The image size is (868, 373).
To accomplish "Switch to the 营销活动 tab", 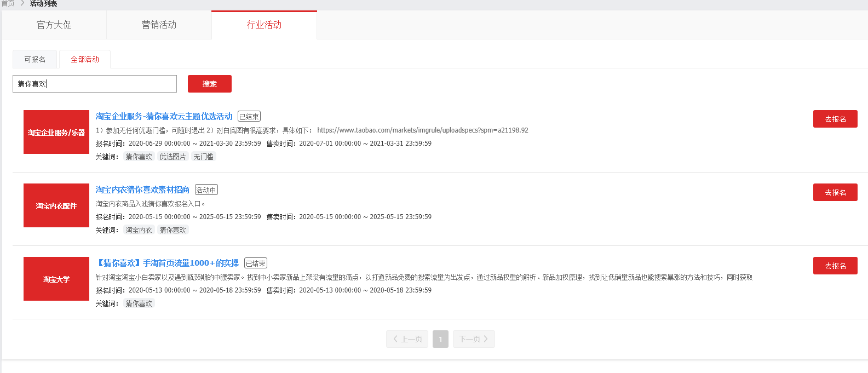I will click(159, 25).
